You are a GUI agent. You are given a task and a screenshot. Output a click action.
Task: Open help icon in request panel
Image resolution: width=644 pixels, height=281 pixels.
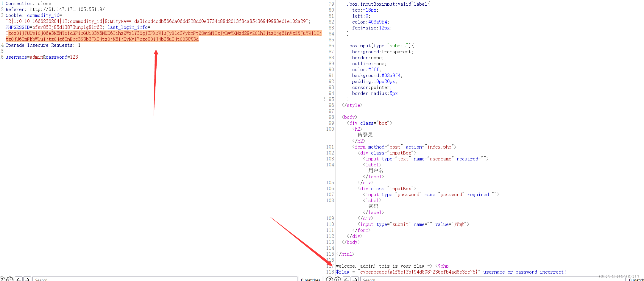(x=2, y=279)
